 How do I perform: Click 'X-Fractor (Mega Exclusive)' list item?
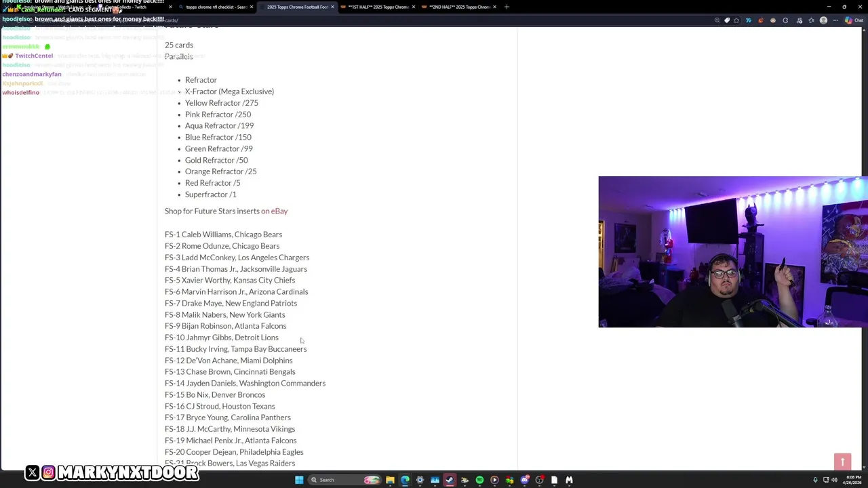click(x=229, y=91)
